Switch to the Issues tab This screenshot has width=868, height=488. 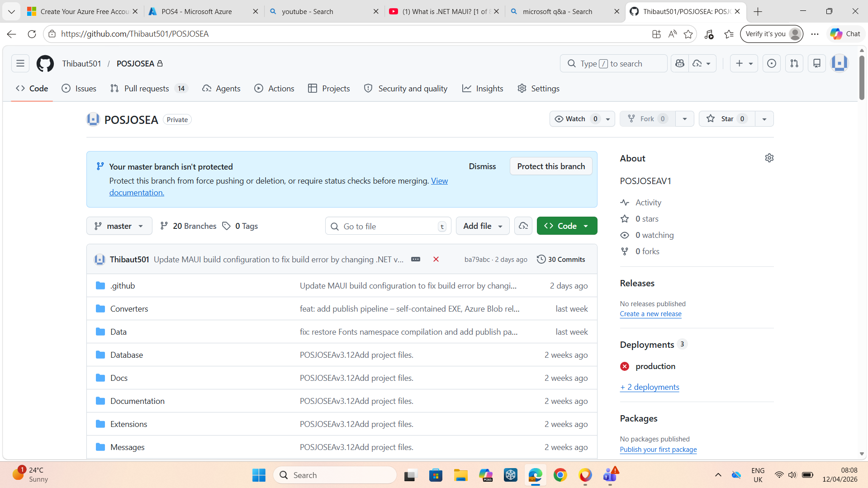[x=79, y=89]
